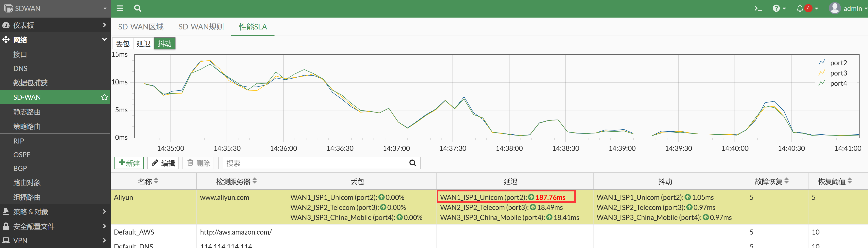Switch to the SD-WAN规则 tab
Screen dimensions: 868x248
(201, 27)
